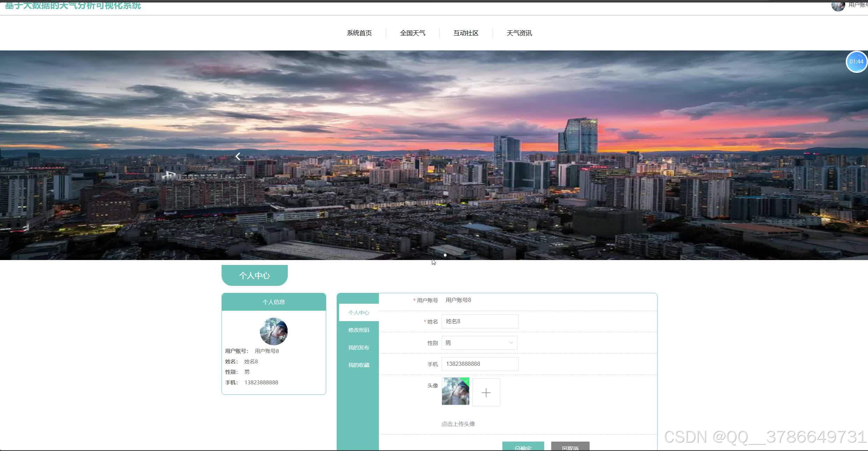
Task: Expand the 性别 gender dropdown
Action: [479, 343]
